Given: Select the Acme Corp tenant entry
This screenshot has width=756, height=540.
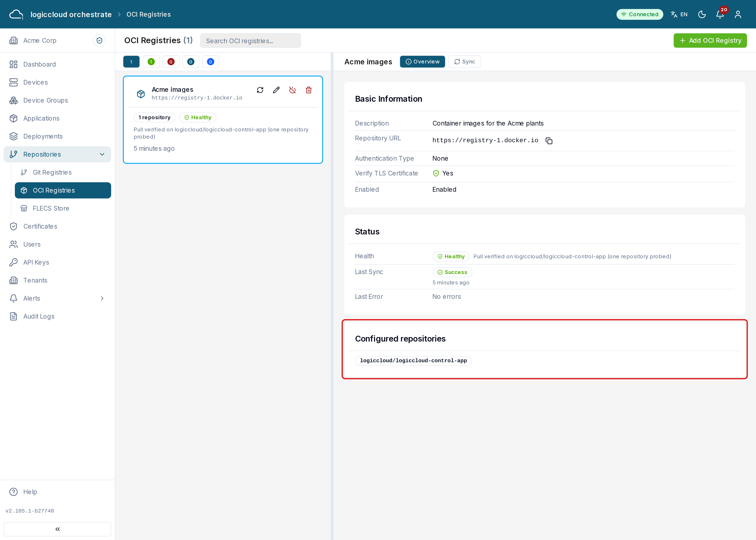Looking at the screenshot, I should pyautogui.click(x=40, y=40).
